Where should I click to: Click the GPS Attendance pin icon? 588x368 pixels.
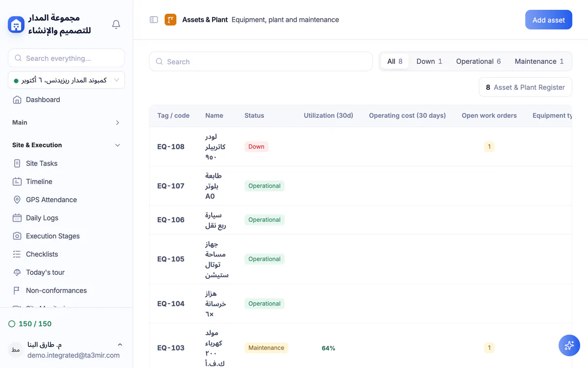click(17, 200)
